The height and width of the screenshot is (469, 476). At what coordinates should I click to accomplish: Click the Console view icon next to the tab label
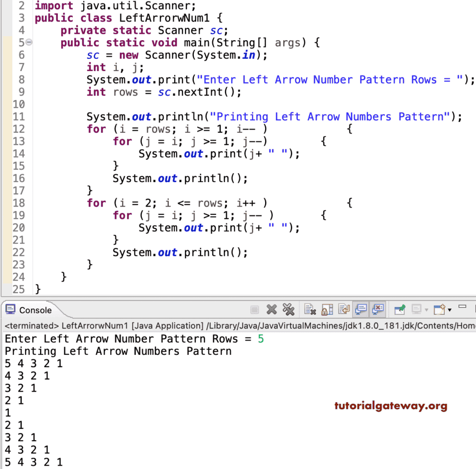[x=10, y=309]
